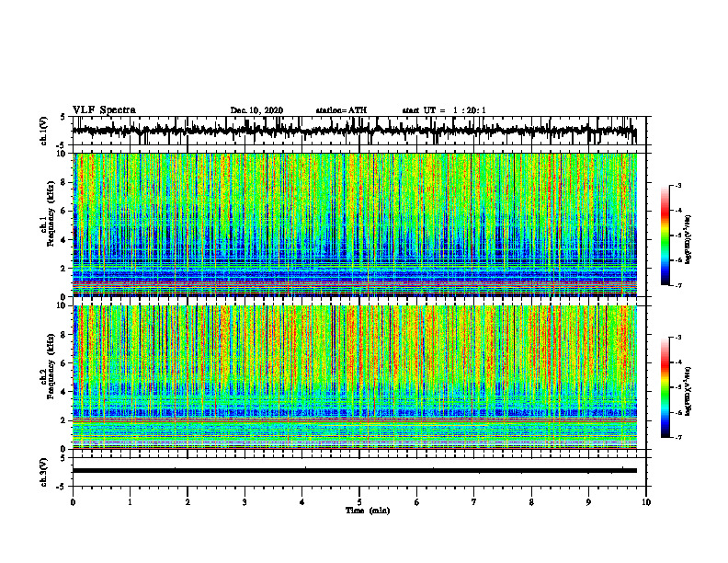Click time axis tick label "10"
This screenshot has width=728, height=563.
pos(646,502)
